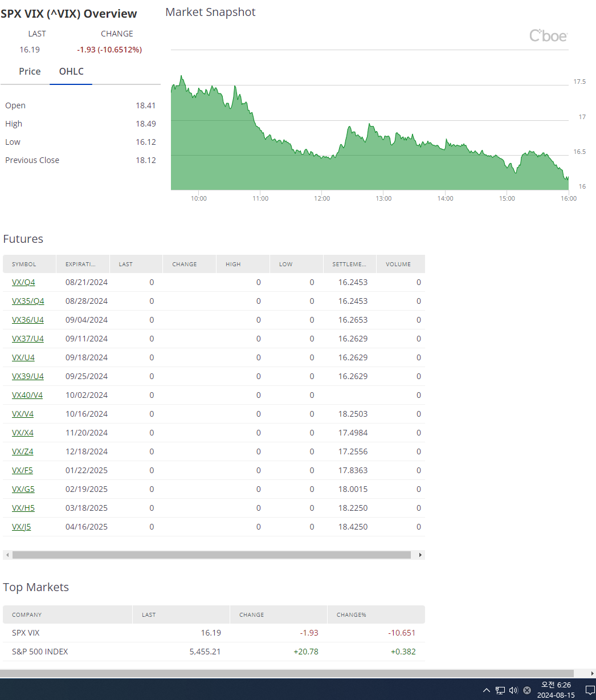Open the VX35/Q4 futures link
Screen dimensions: 596x700
(28, 301)
